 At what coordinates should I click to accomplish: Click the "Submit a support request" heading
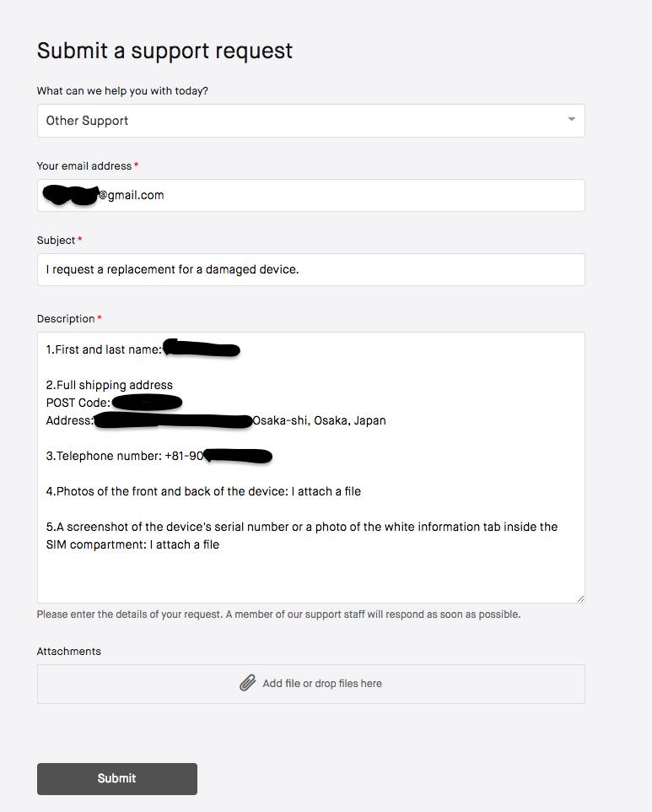[x=164, y=51]
